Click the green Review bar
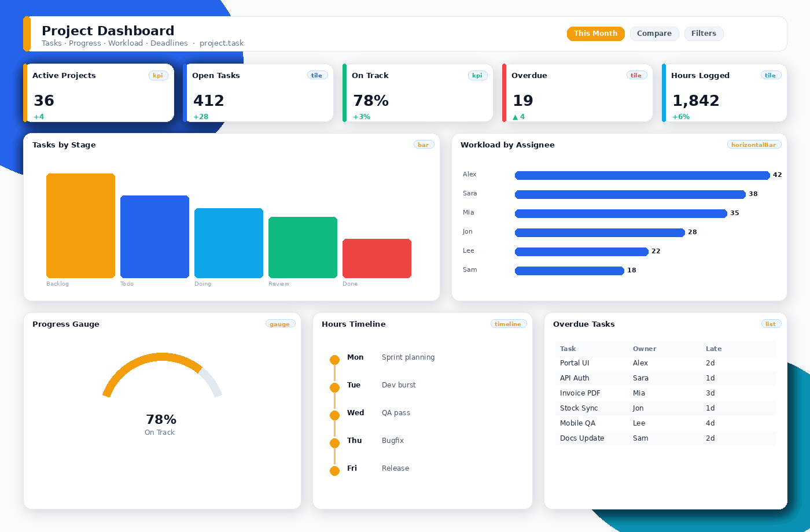810x532 pixels. [x=303, y=247]
